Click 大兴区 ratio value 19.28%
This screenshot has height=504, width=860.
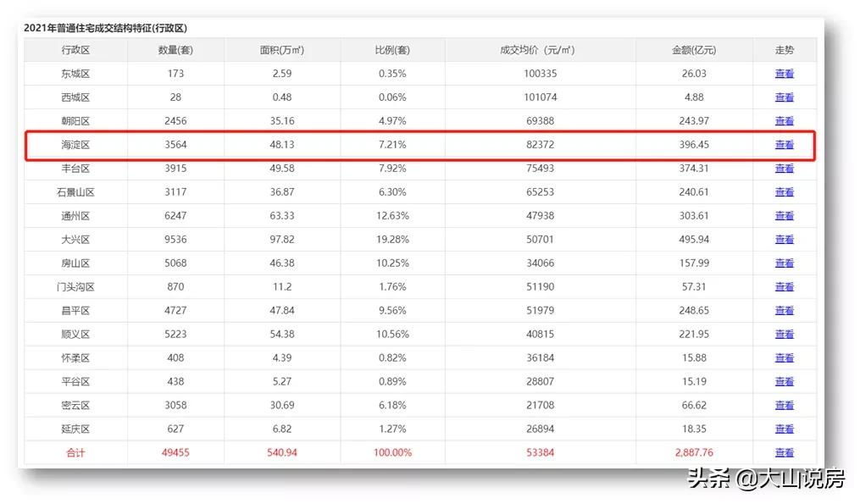click(x=392, y=239)
